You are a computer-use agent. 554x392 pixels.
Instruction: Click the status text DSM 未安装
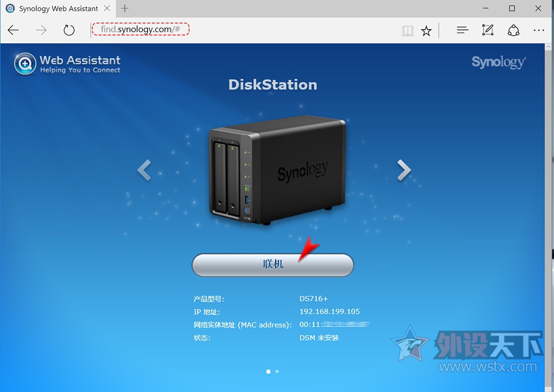319,338
